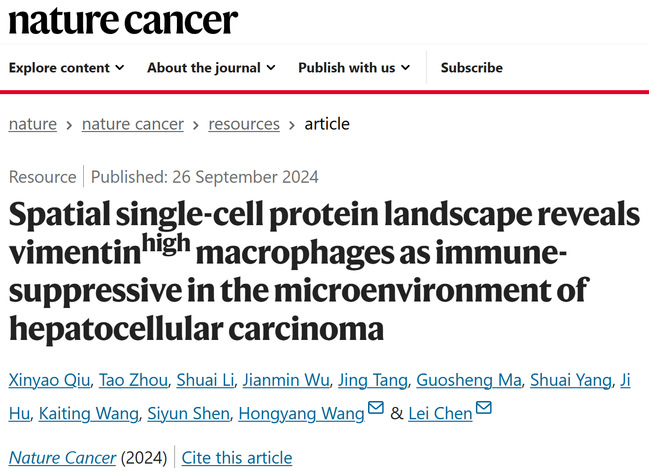Click the nature cancer logo
Screen dimensions: 649x472
click(x=123, y=20)
